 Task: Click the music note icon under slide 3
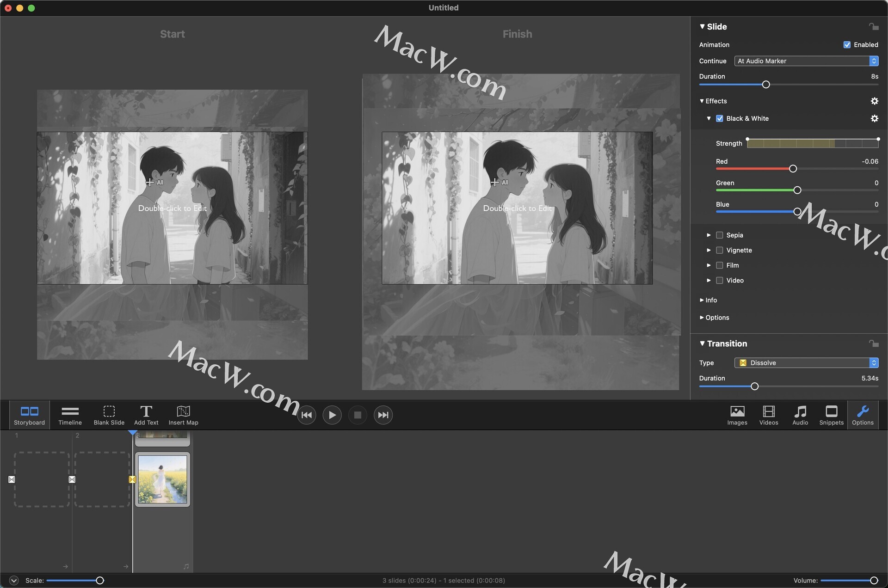click(x=186, y=566)
